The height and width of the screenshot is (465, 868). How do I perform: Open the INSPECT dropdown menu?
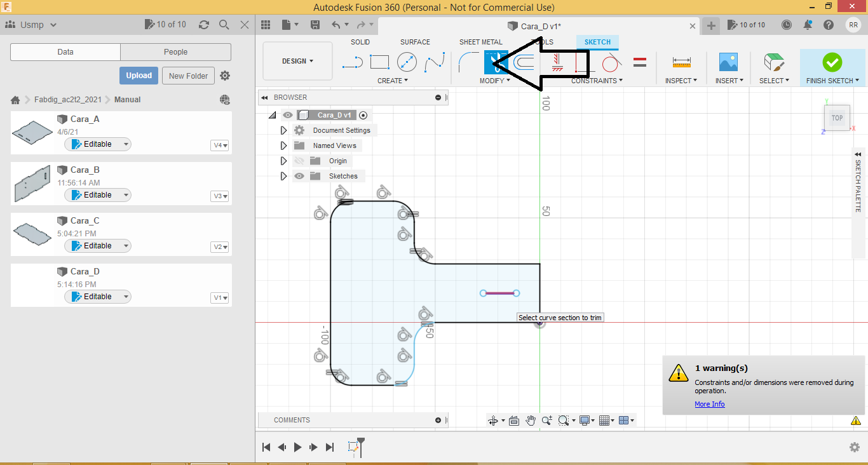[x=681, y=81]
